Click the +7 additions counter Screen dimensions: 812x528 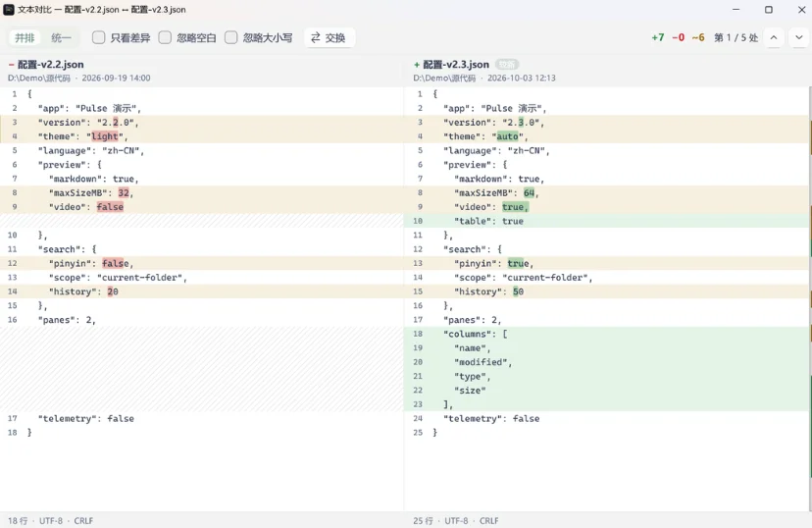(658, 38)
